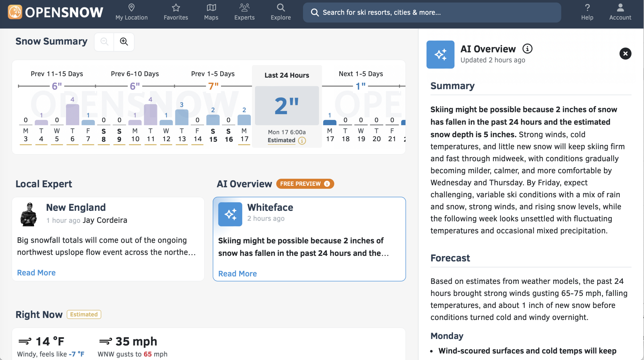The width and height of the screenshot is (644, 360).
Task: Click the AI Overview info icon
Action: point(527,48)
